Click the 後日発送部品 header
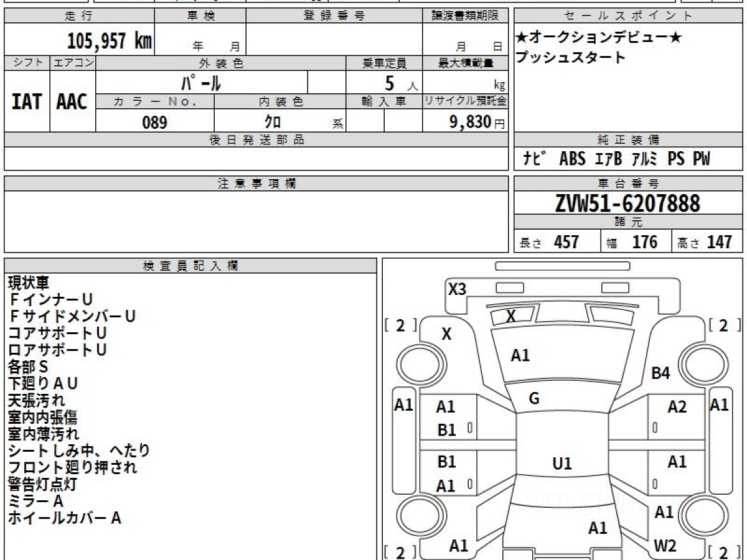747x560 pixels. (256, 140)
